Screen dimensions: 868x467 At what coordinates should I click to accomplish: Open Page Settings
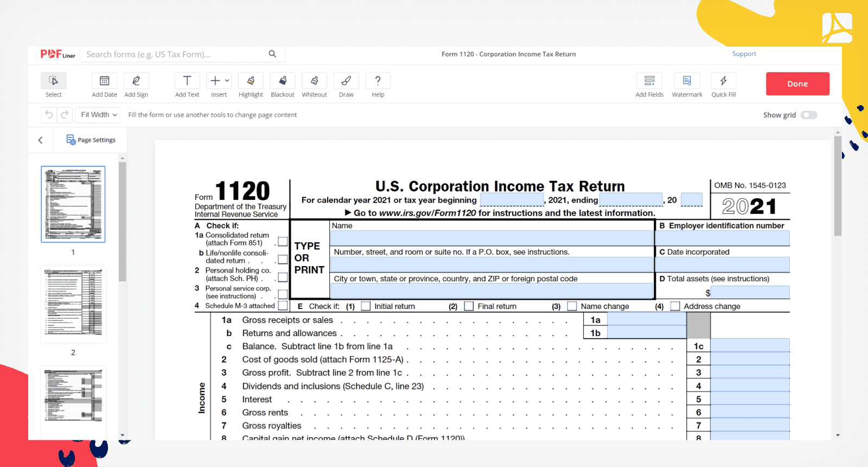91,140
